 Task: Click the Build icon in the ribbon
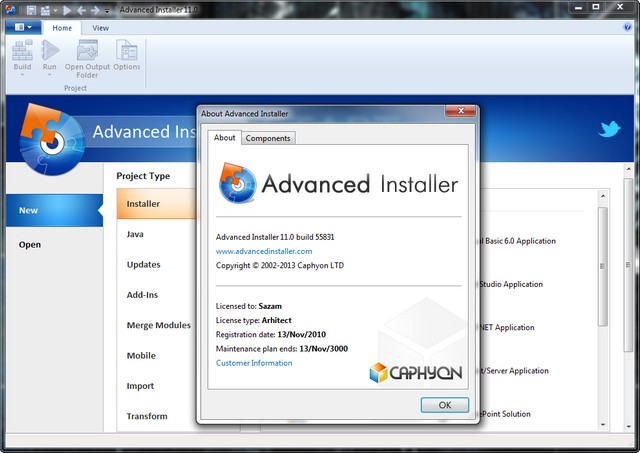point(22,50)
